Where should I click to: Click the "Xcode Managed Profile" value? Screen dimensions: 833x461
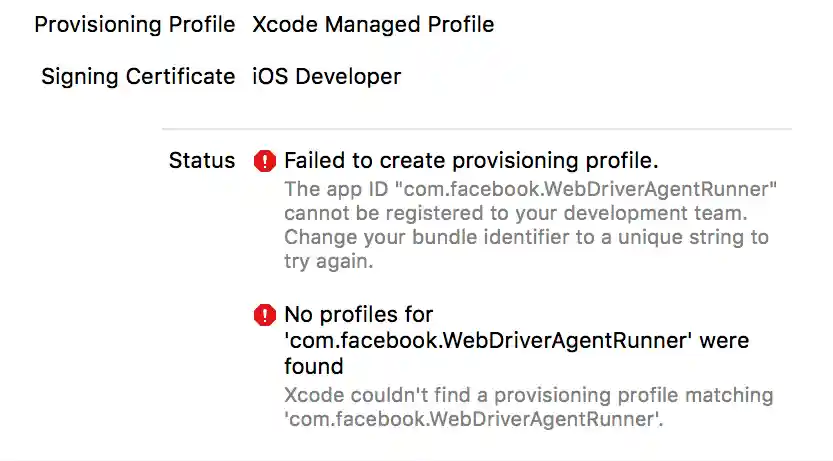click(373, 24)
